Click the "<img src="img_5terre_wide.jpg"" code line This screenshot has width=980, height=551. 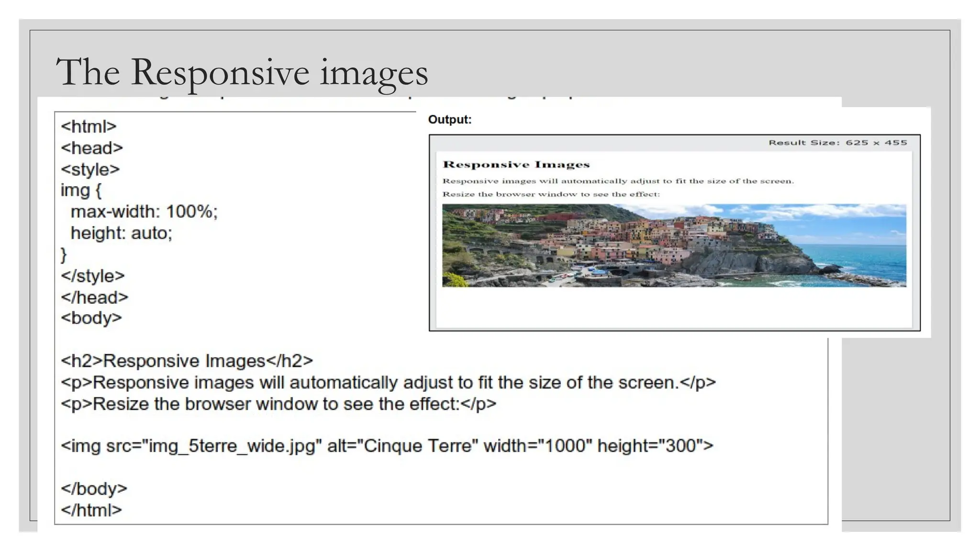tap(387, 446)
